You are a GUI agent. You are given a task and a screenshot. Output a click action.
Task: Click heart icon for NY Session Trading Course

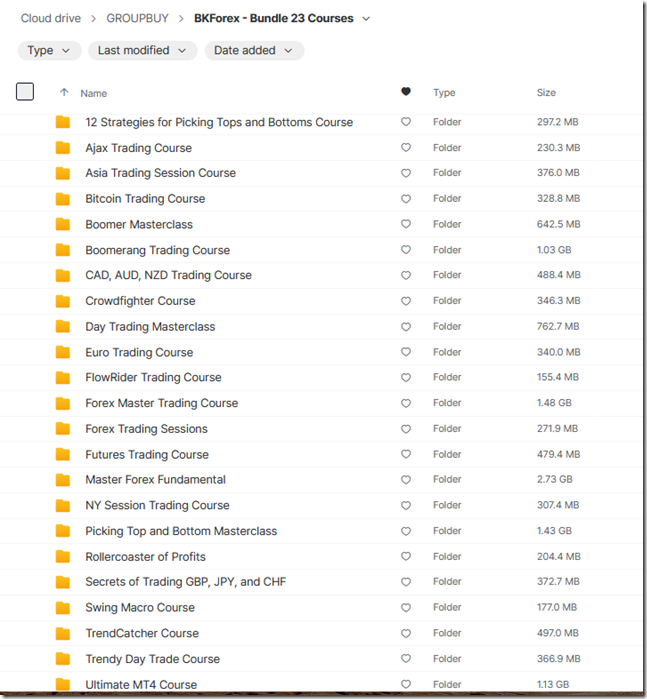(x=406, y=506)
